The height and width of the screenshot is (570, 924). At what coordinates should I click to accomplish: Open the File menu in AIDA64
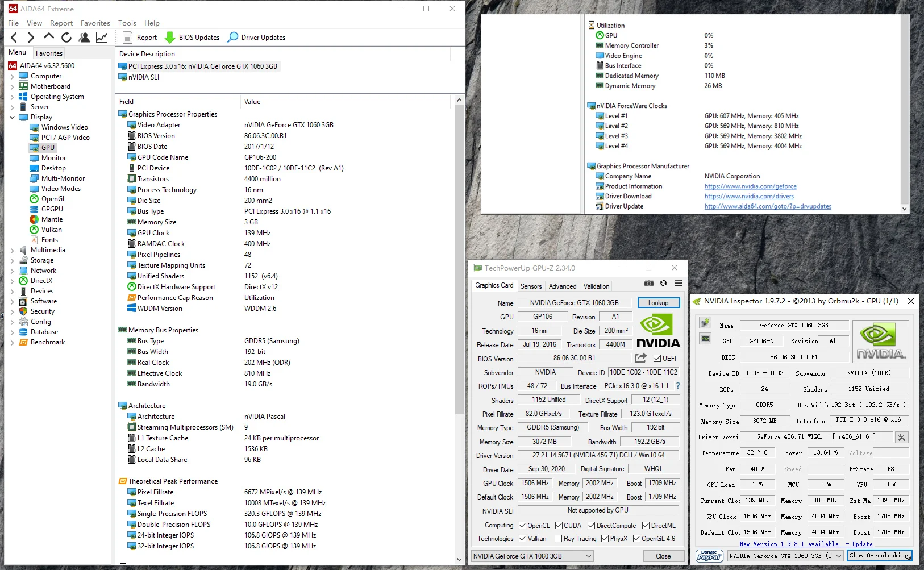tap(13, 23)
